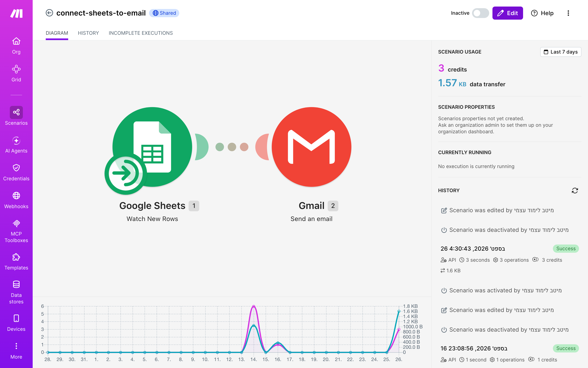Select the Google Sheets module
This screenshot has height=368, width=588.
pyautogui.click(x=152, y=147)
